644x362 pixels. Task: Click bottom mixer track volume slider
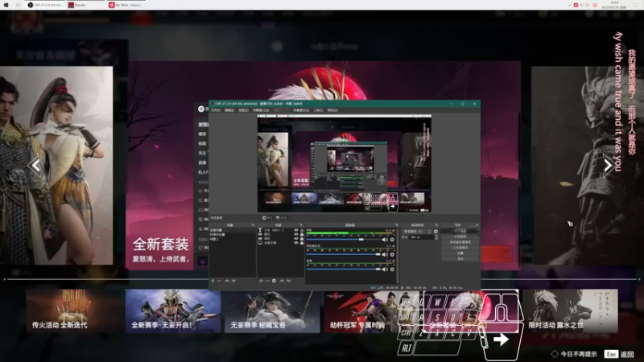tap(344, 269)
